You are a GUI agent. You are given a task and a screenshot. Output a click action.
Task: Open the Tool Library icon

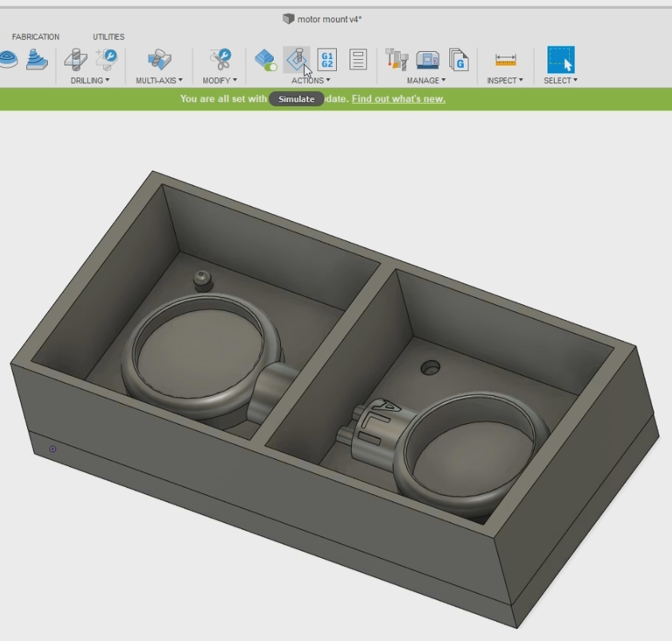[x=397, y=59]
